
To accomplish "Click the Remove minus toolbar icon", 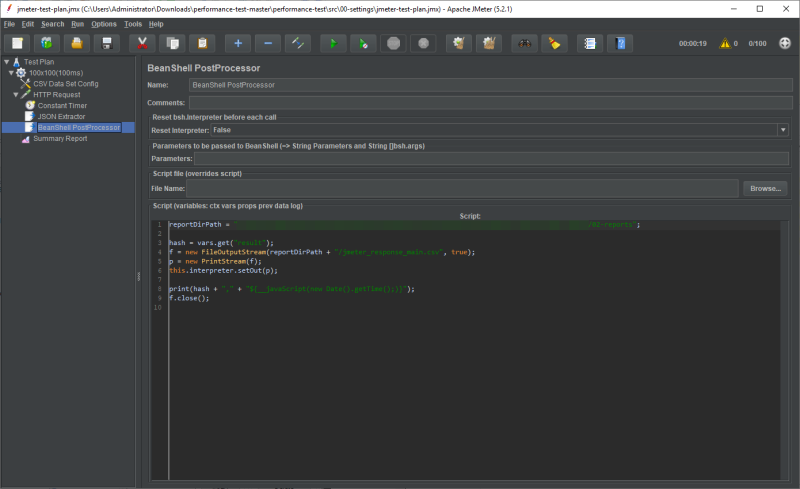I will 267,43.
